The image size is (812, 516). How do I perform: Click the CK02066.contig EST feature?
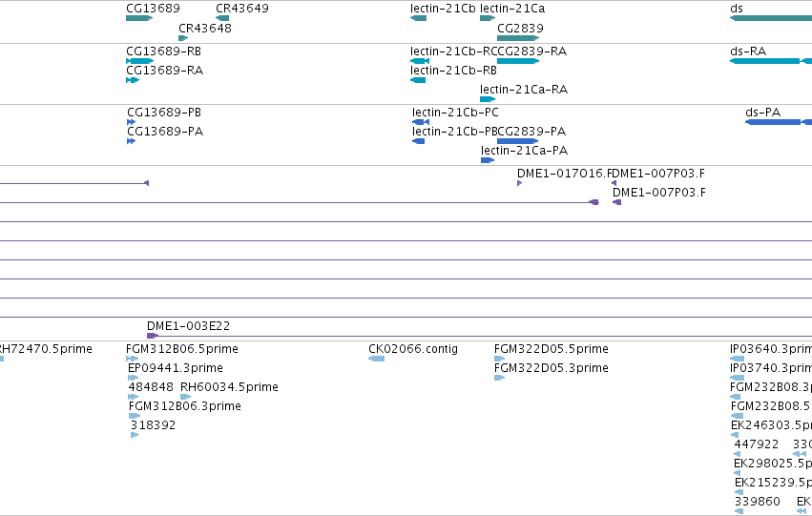pyautogui.click(x=377, y=359)
